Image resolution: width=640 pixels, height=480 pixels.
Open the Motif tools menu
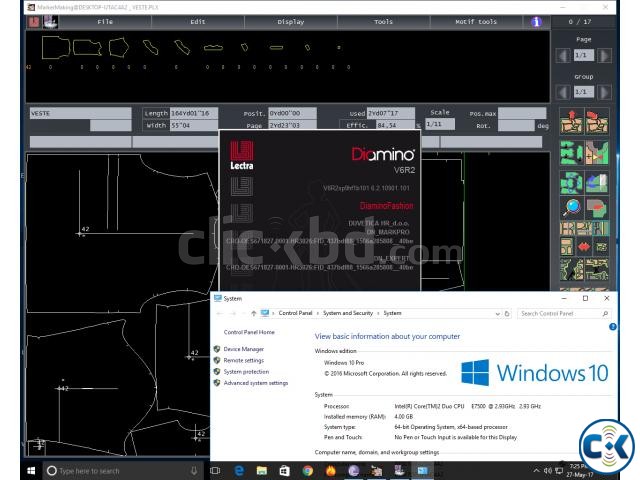(476, 22)
